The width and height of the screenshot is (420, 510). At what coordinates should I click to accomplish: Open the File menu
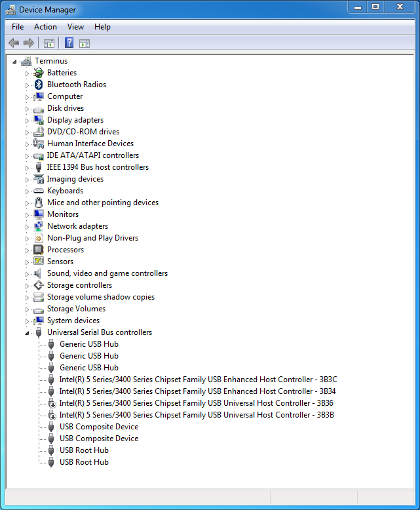18,27
